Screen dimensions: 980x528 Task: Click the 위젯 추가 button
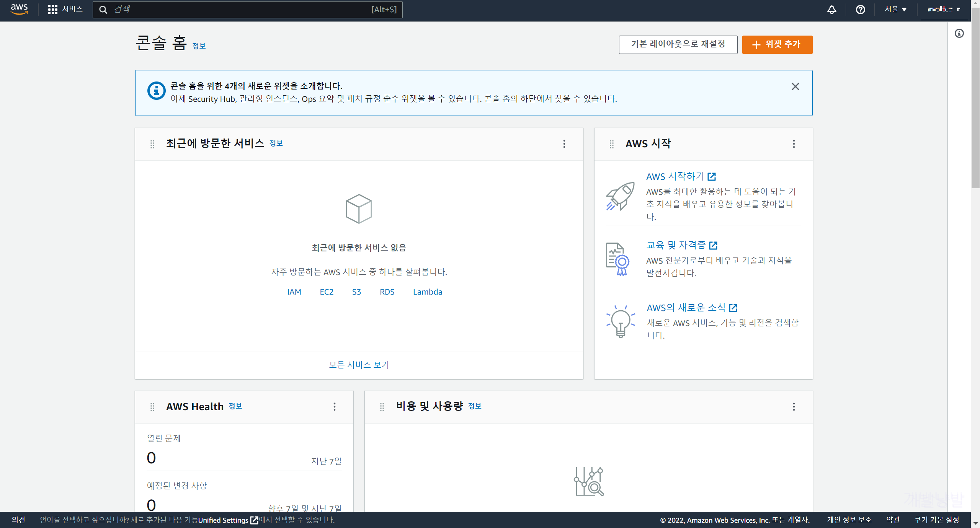[x=777, y=44]
